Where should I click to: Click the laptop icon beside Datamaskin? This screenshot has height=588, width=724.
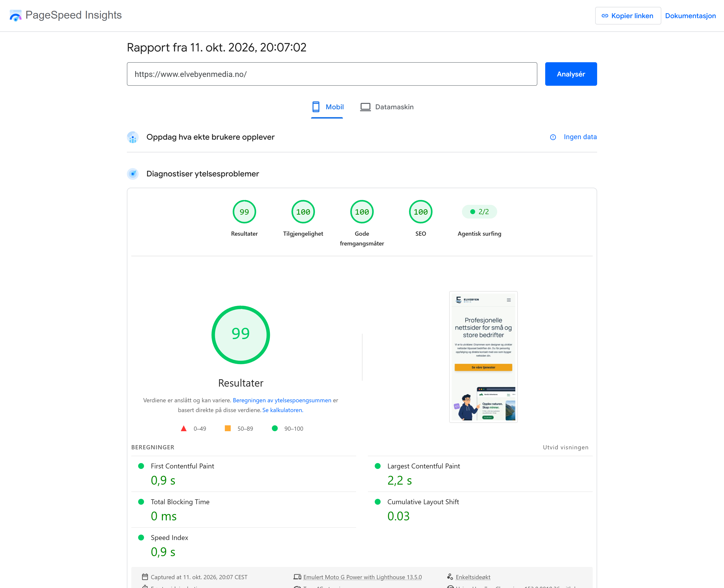tap(365, 107)
